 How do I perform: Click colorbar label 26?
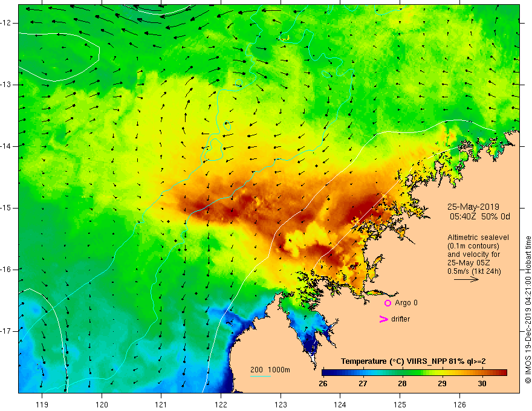[x=323, y=384]
